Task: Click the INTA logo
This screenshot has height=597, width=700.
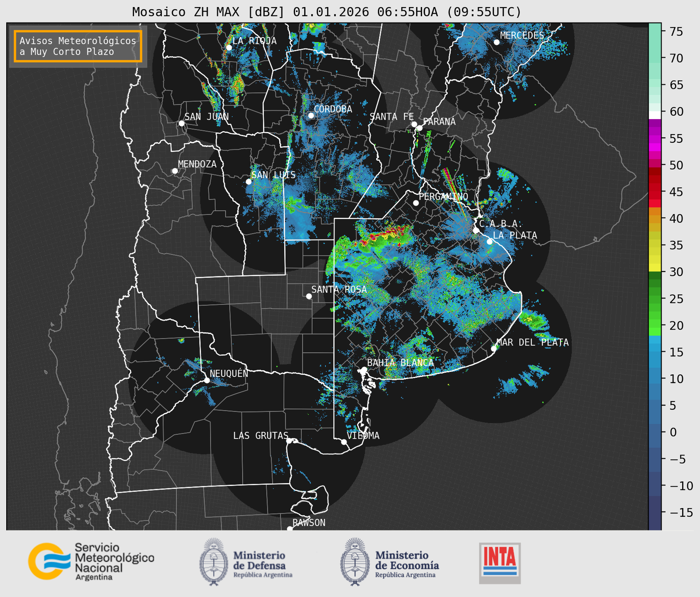Action: (x=500, y=563)
